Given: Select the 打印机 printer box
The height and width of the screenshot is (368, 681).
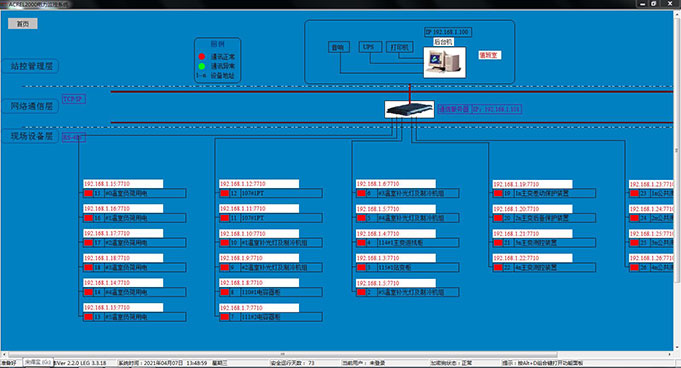Looking at the screenshot, I should point(400,47).
